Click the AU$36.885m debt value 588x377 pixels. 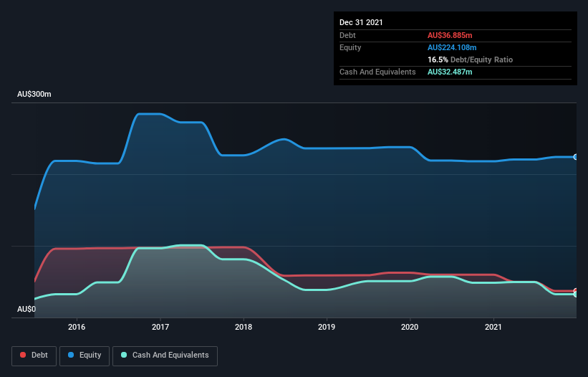tap(450, 35)
